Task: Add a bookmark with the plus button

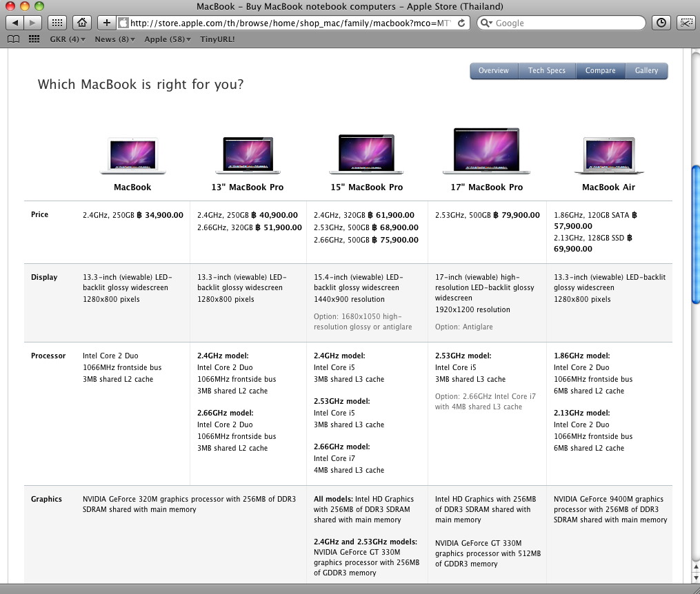Action: pos(106,23)
